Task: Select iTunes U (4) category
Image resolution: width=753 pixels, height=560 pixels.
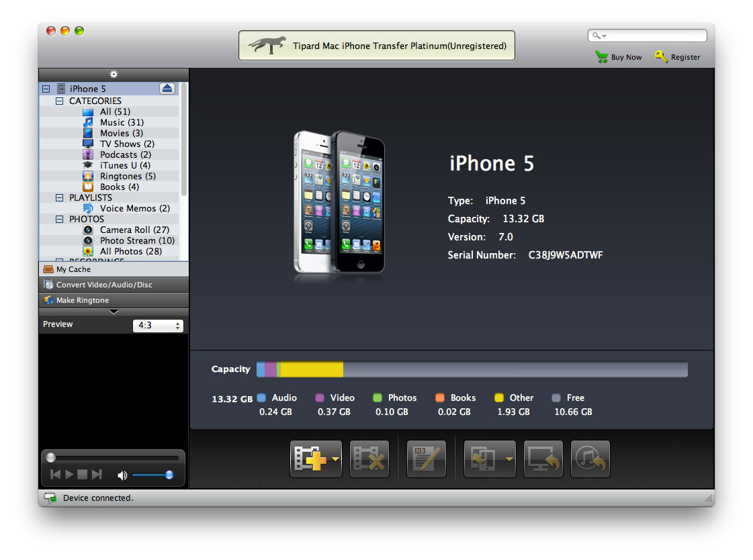Action: 125,166
